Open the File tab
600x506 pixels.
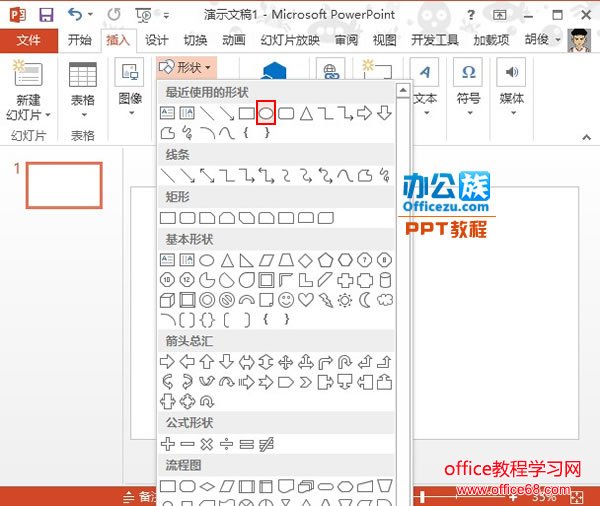click(29, 40)
